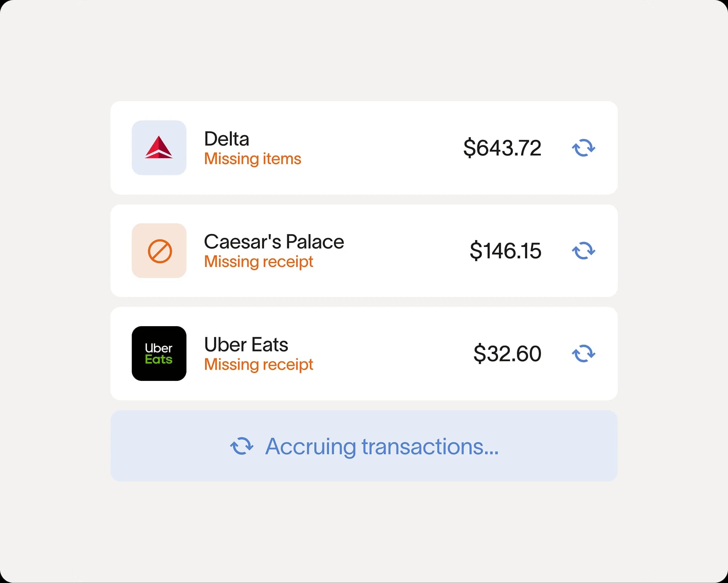The height and width of the screenshot is (583, 728).
Task: Open the Delta Missing items warning
Action: [x=252, y=159]
